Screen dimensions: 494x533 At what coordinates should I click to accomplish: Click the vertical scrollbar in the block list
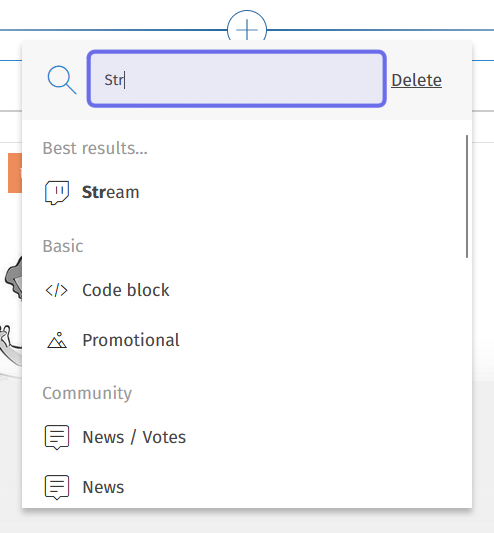pyautogui.click(x=467, y=196)
